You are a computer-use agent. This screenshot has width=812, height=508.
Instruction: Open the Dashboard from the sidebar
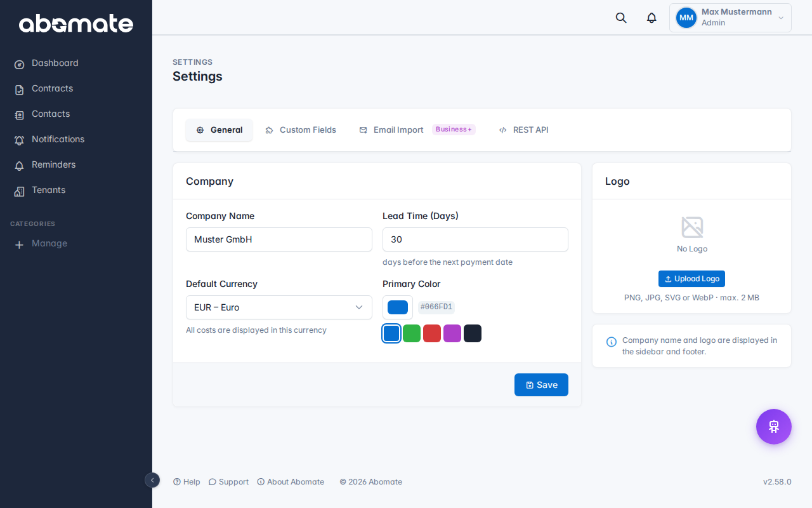(55, 63)
